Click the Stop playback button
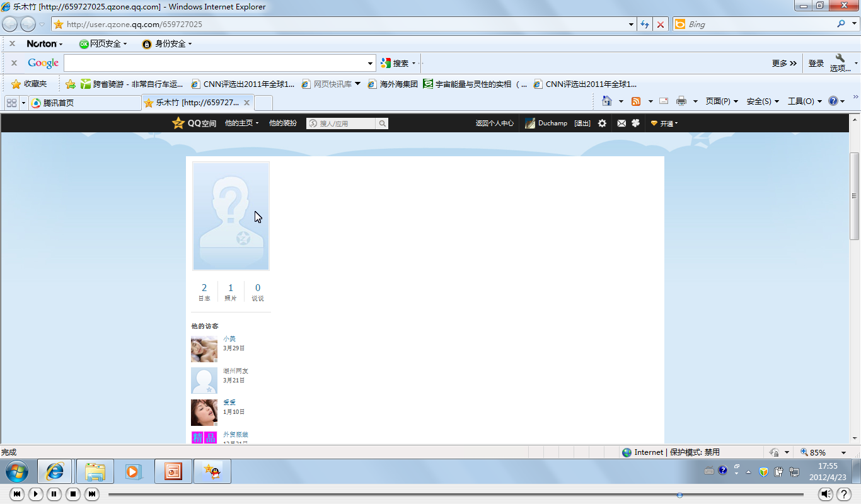The image size is (861, 504). point(73,494)
